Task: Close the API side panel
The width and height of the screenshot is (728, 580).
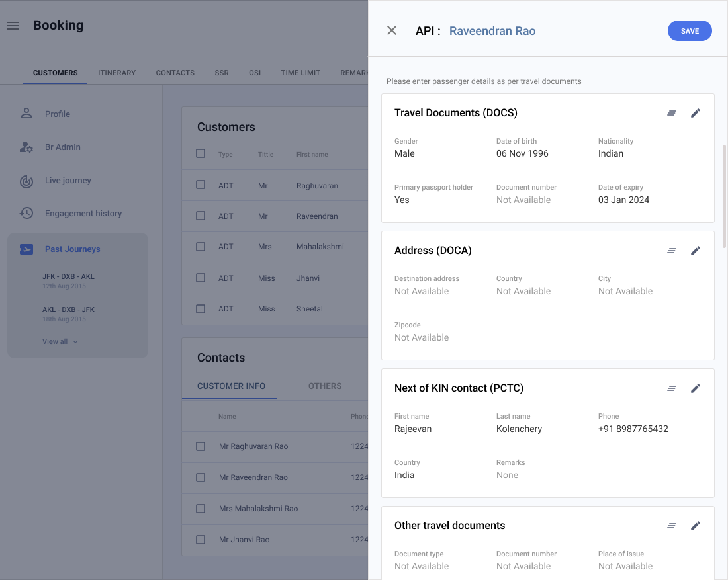Action: tap(392, 30)
